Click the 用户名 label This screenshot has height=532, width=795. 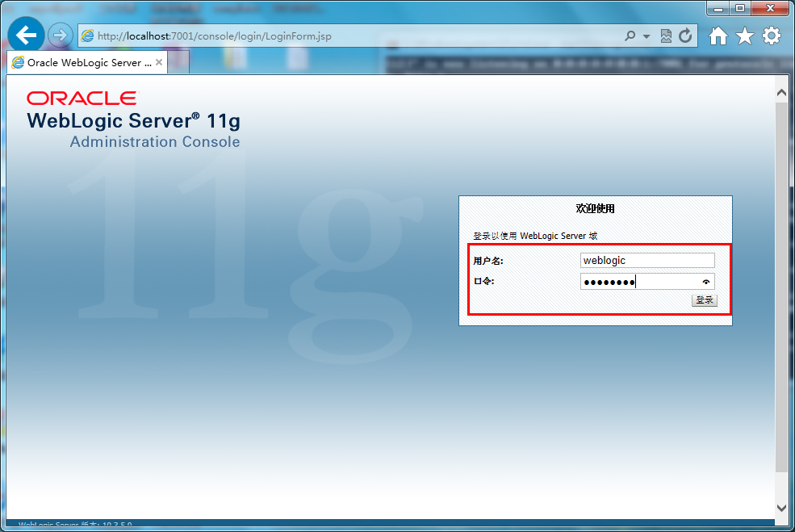click(x=487, y=262)
